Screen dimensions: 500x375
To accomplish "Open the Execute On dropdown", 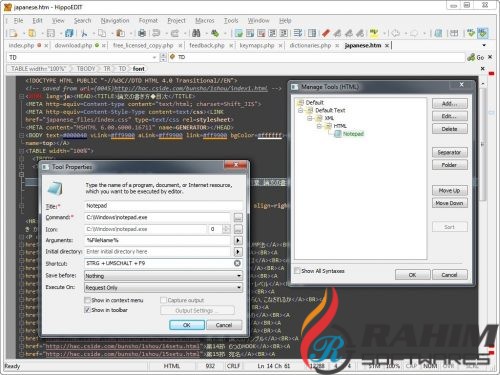I will (x=163, y=288).
